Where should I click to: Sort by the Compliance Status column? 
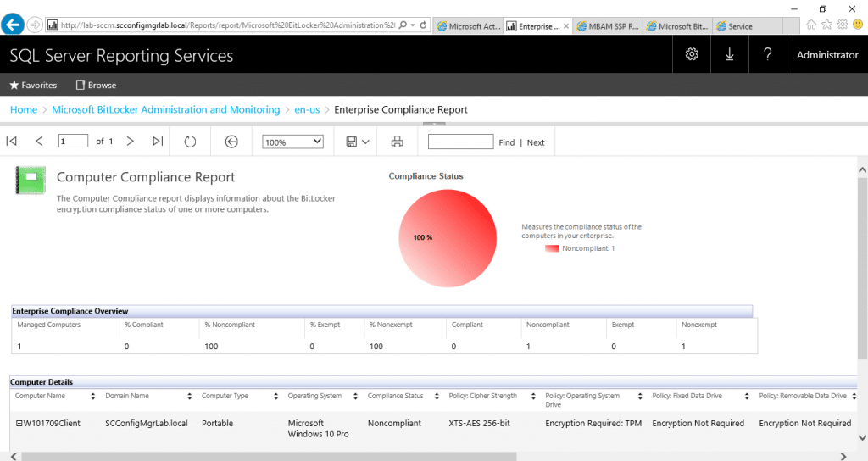click(x=436, y=396)
